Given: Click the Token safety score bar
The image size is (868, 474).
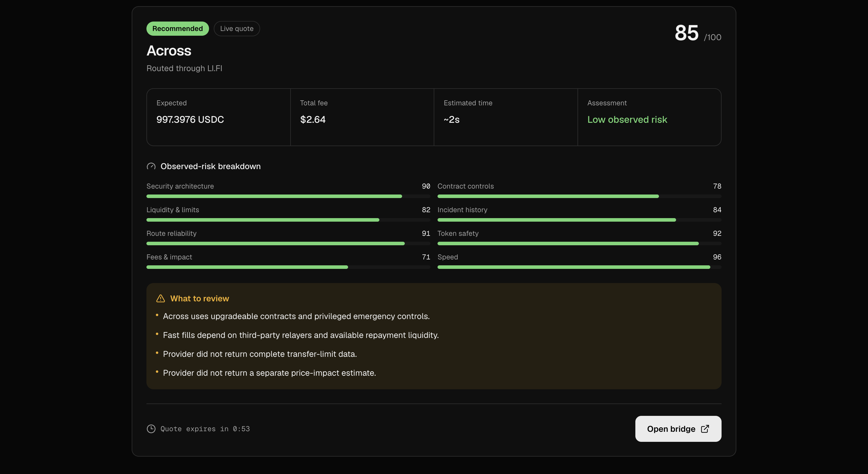Looking at the screenshot, I should [579, 243].
